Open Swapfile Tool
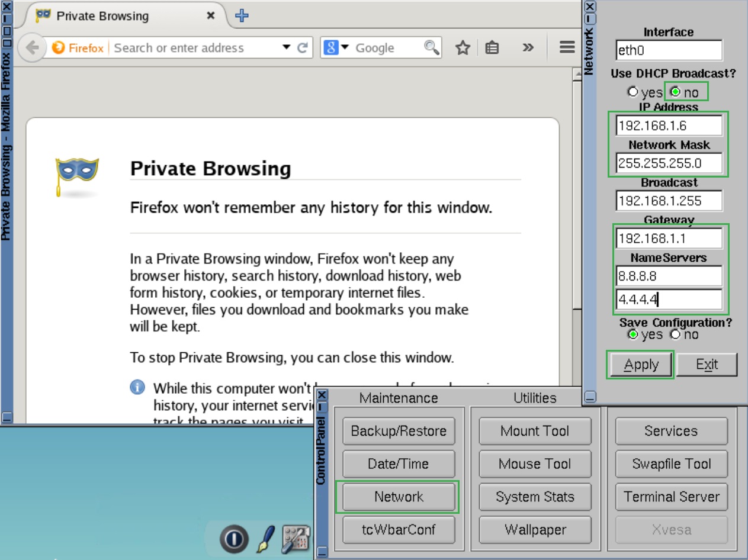The height and width of the screenshot is (560, 748). coord(671,464)
